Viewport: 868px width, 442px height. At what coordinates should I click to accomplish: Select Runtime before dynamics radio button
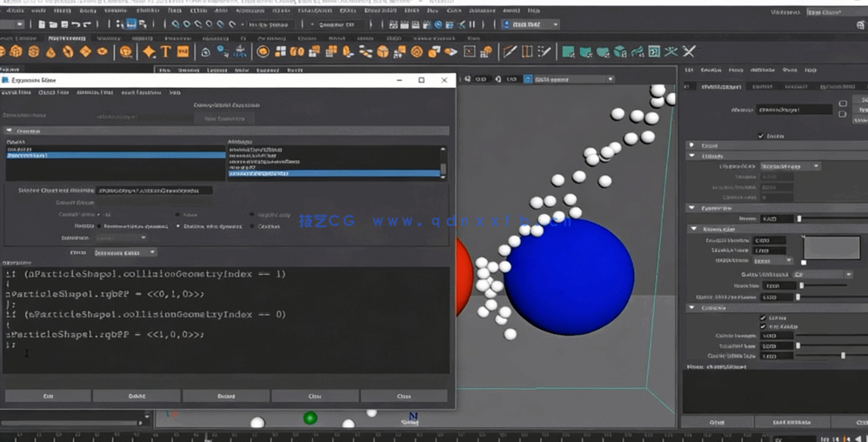tap(101, 226)
